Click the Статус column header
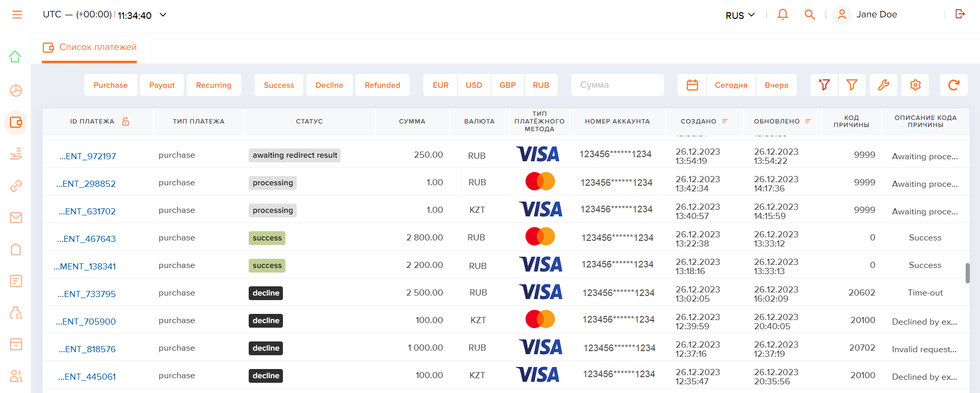The height and width of the screenshot is (393, 980). click(309, 121)
